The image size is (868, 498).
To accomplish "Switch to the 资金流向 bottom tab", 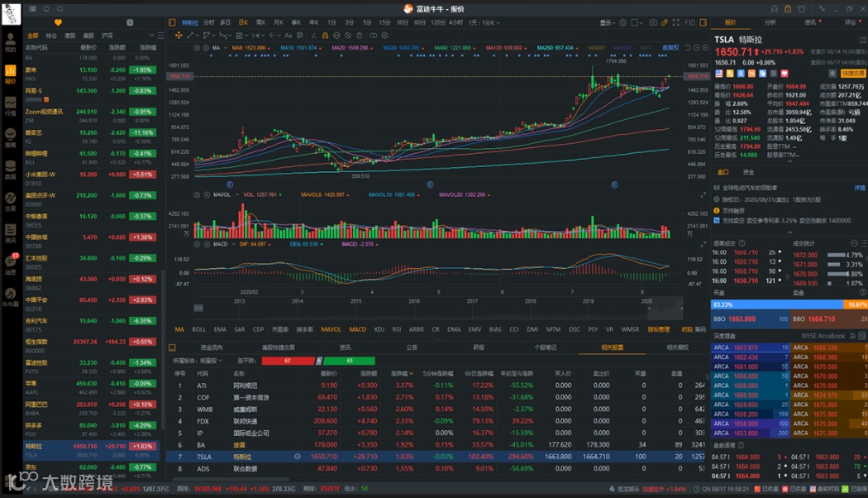I will point(212,347).
